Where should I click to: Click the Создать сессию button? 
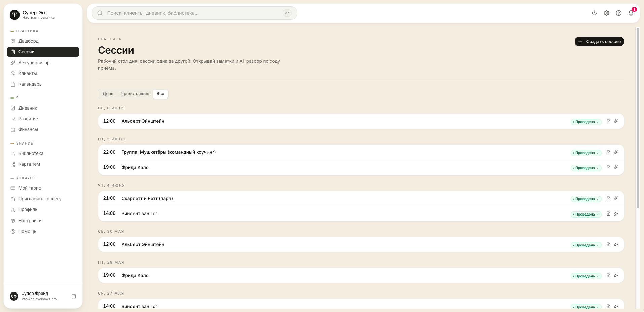click(x=599, y=42)
